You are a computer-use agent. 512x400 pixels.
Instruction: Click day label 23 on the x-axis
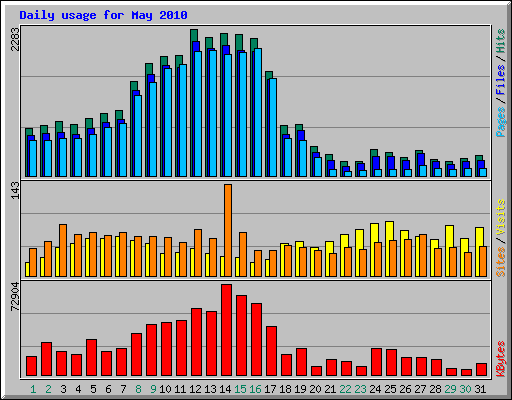360,389
